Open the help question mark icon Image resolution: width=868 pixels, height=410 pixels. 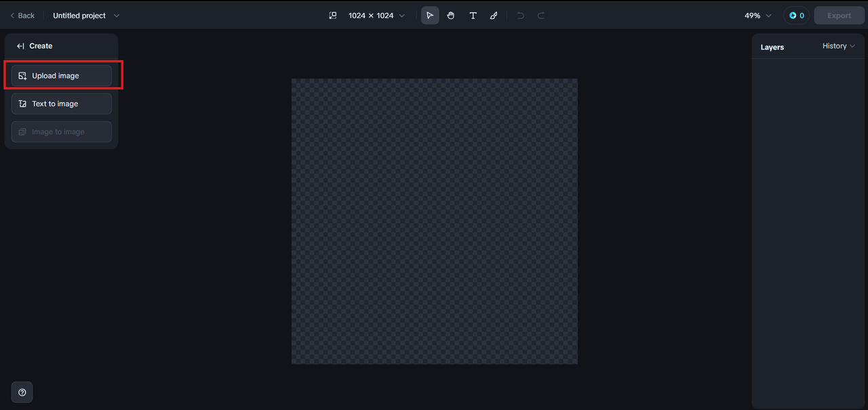tap(22, 392)
